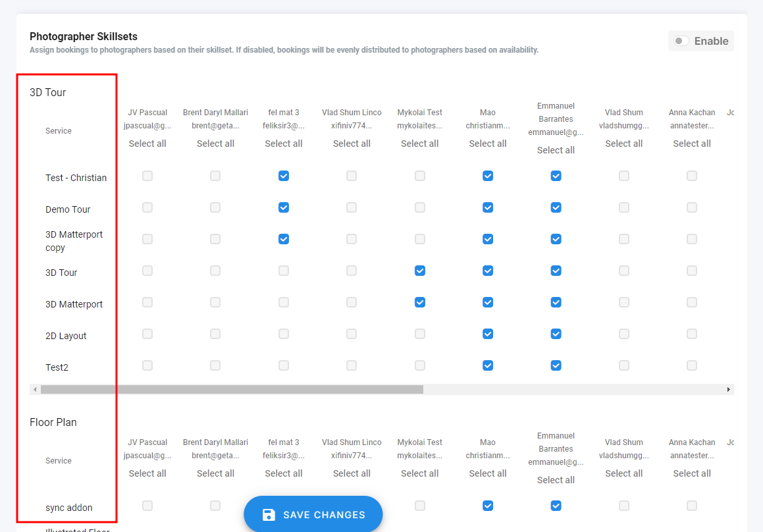Image resolution: width=763 pixels, height=532 pixels.
Task: Uncheck Mao for 2D Layout
Action: click(x=488, y=334)
